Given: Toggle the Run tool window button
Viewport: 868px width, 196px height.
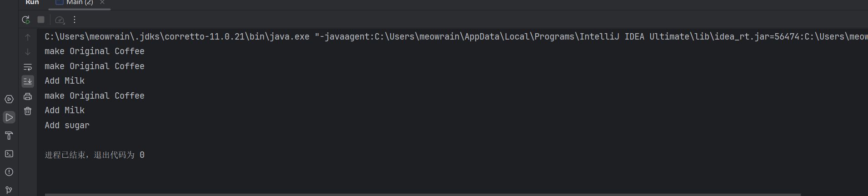Looking at the screenshot, I should (x=9, y=117).
